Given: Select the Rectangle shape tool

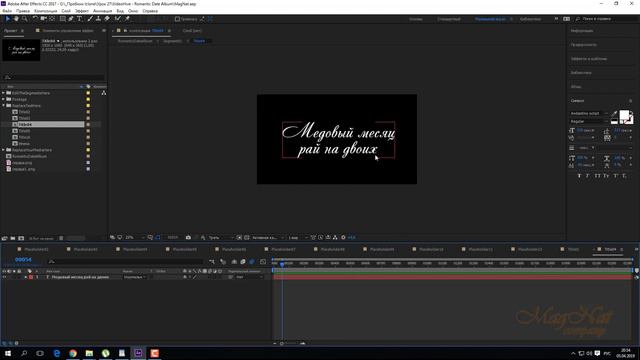Looking at the screenshot, I should 62,19.
